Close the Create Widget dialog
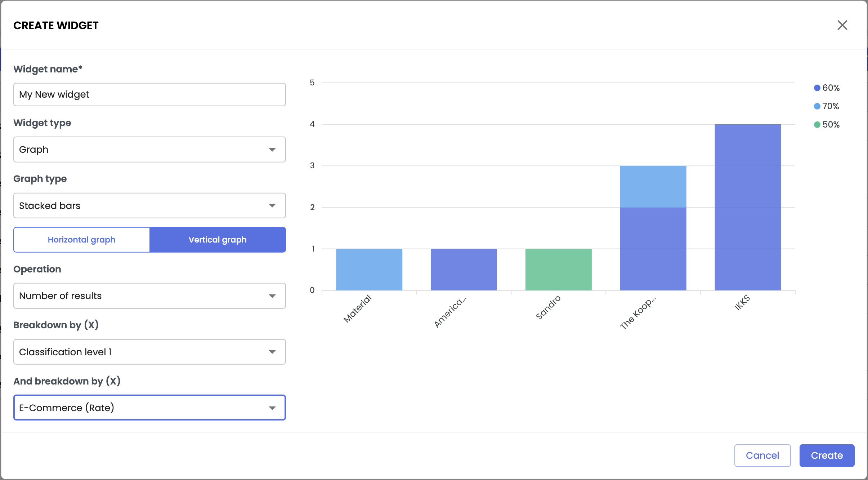The width and height of the screenshot is (868, 480). click(x=842, y=25)
